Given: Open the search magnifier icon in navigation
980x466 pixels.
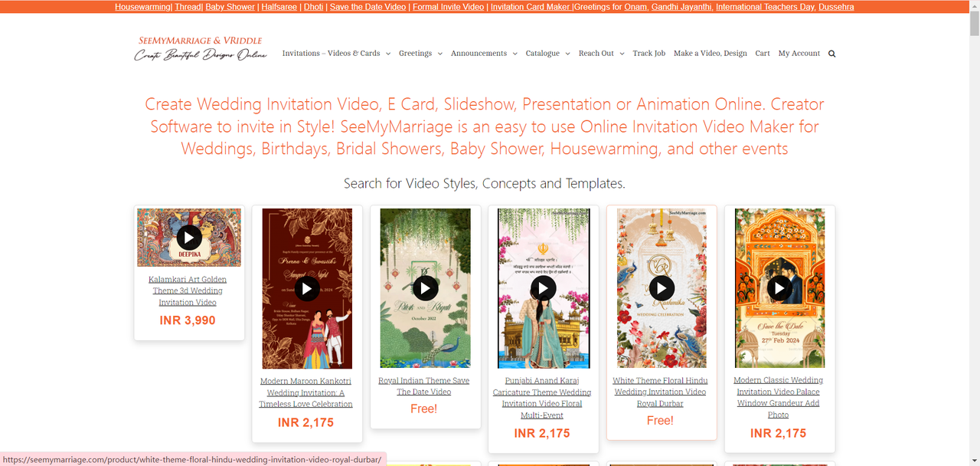Looking at the screenshot, I should pyautogui.click(x=831, y=54).
